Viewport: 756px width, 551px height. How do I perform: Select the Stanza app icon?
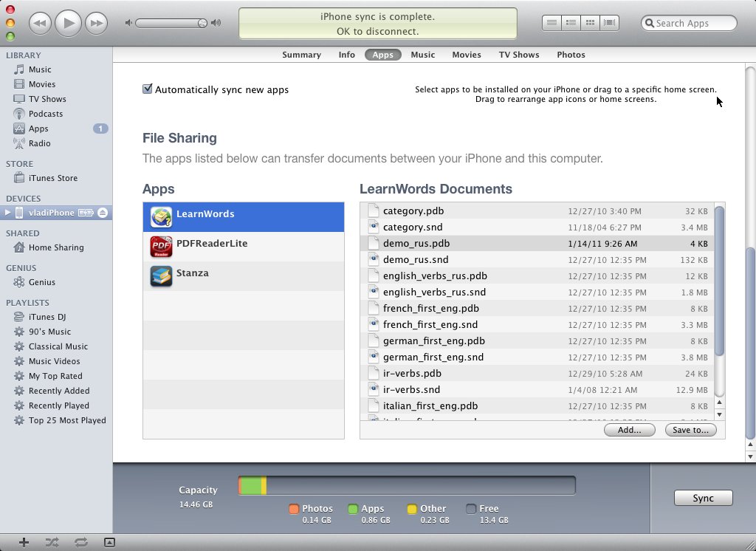[x=161, y=276]
